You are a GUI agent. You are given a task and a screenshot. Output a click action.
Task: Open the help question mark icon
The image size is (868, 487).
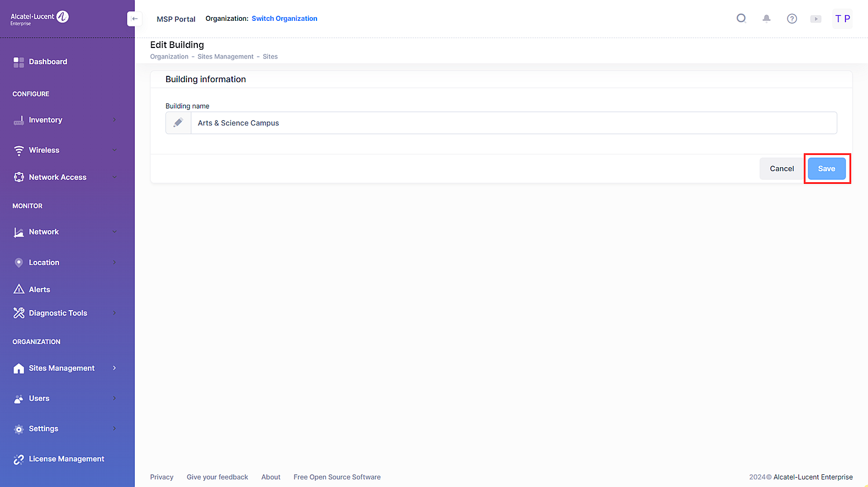coord(792,19)
